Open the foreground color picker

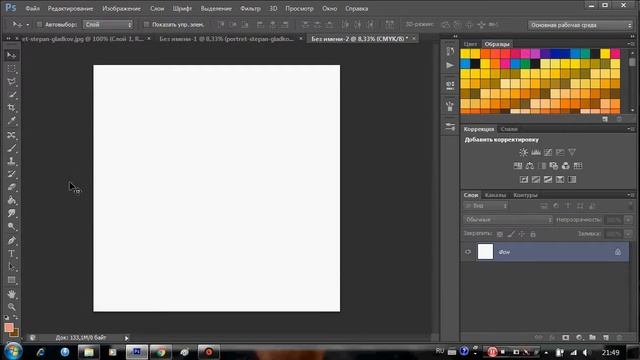tap(9, 327)
